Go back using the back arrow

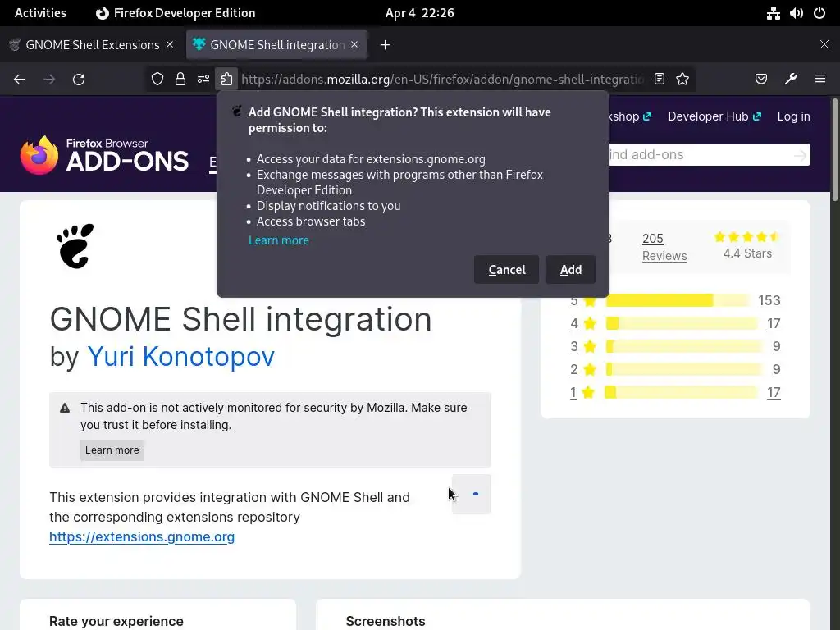tap(20, 80)
